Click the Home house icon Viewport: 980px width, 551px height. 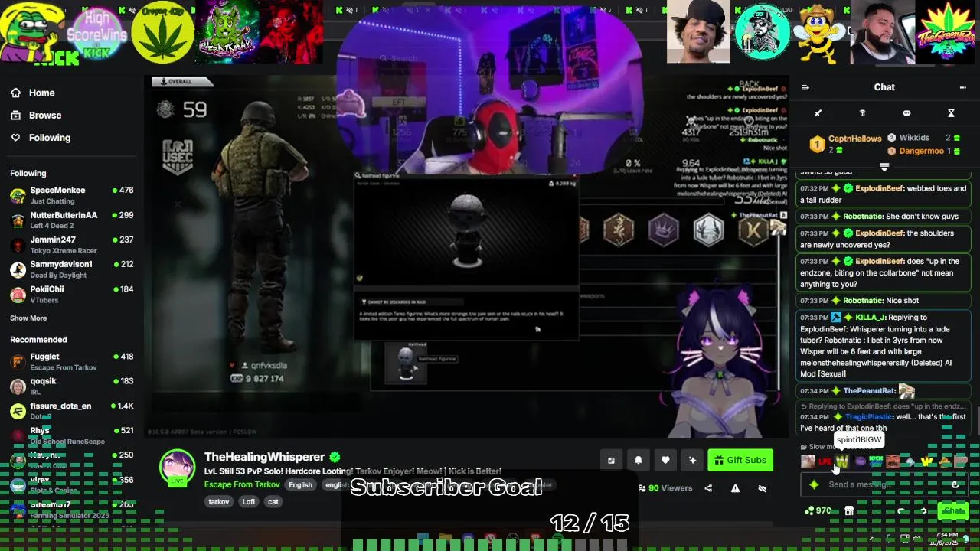tap(15, 93)
